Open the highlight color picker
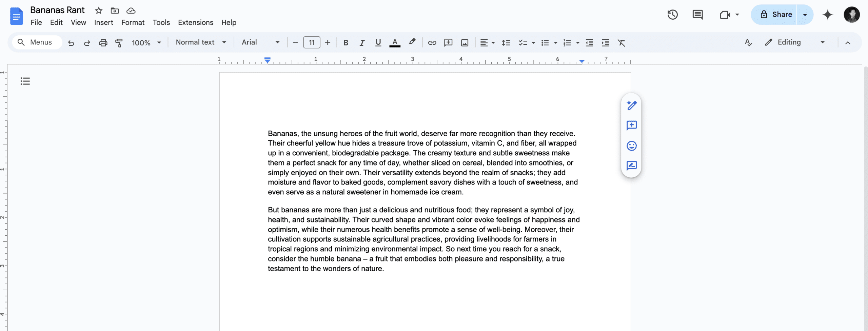The width and height of the screenshot is (868, 331). pyautogui.click(x=412, y=42)
